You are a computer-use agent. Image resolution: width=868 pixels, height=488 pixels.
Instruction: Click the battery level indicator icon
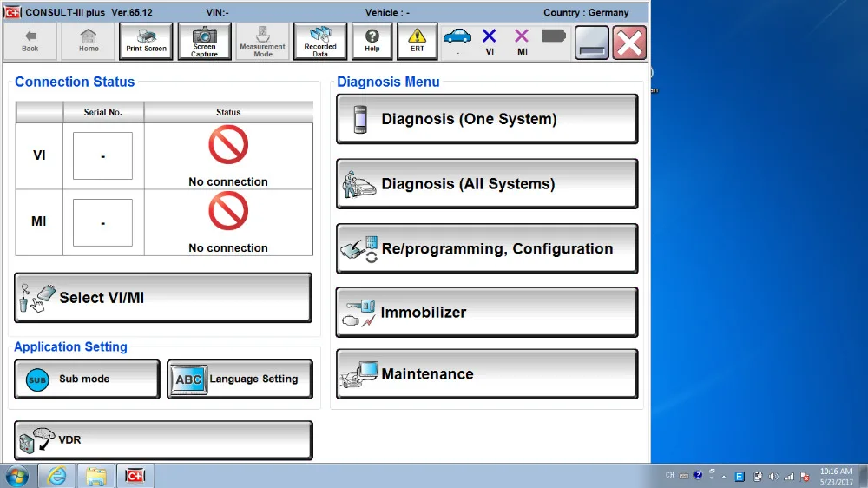tap(553, 36)
